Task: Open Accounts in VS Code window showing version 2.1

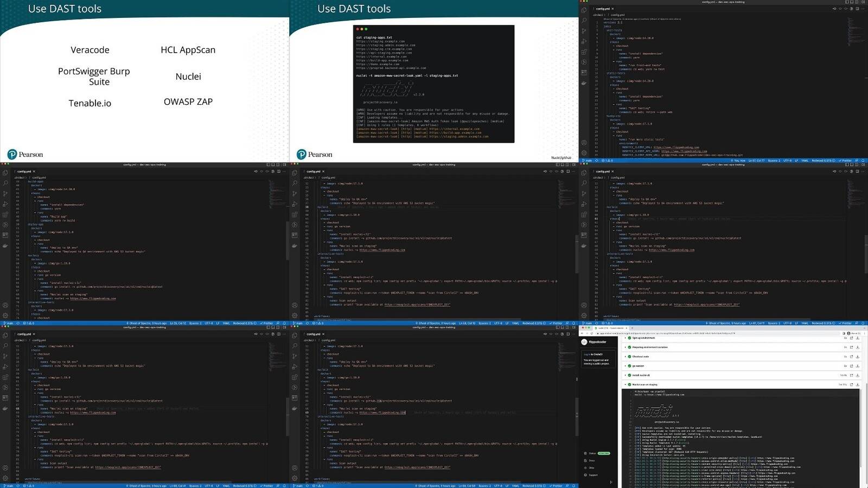Action: click(x=584, y=143)
